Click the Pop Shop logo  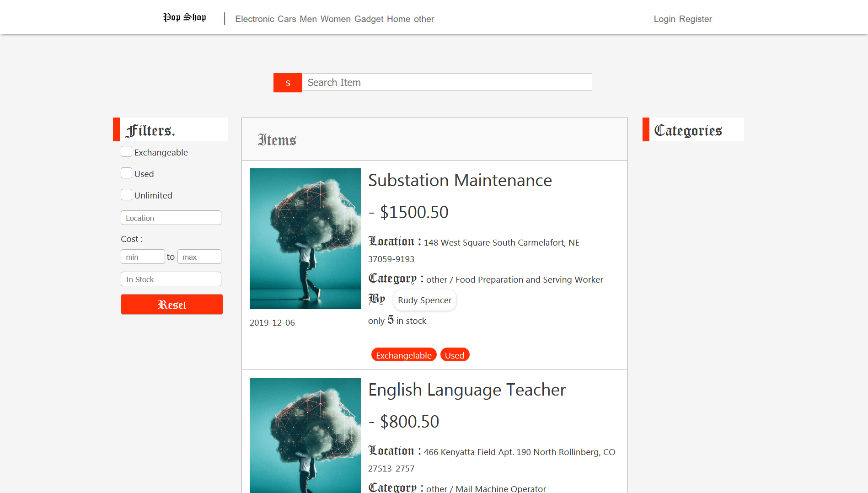point(184,17)
